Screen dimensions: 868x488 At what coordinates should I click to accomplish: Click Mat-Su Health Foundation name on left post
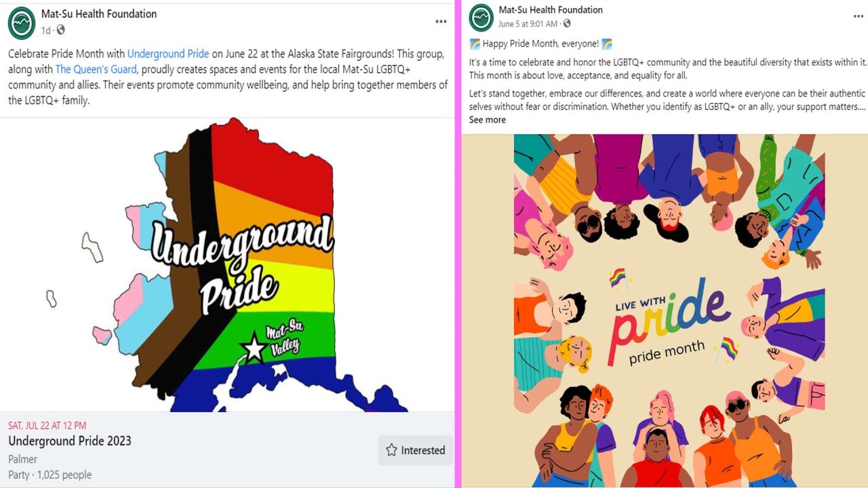[x=99, y=14]
